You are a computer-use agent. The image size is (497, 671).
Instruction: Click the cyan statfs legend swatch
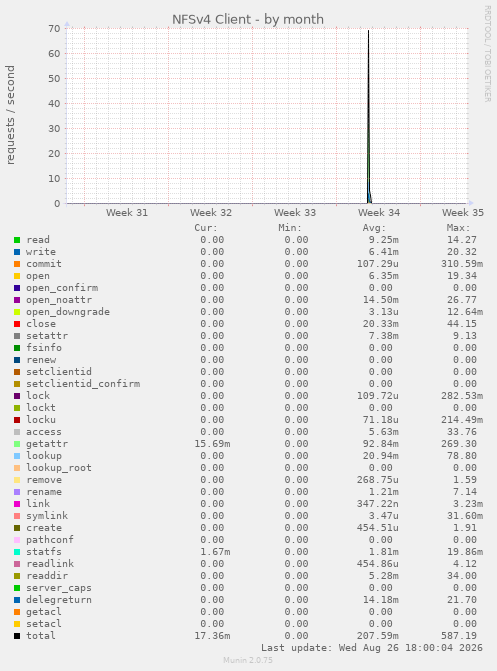(17, 552)
